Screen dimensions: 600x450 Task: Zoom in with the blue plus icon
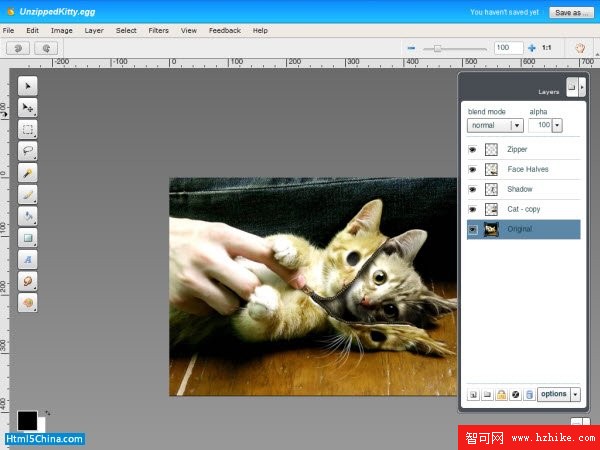tap(532, 48)
